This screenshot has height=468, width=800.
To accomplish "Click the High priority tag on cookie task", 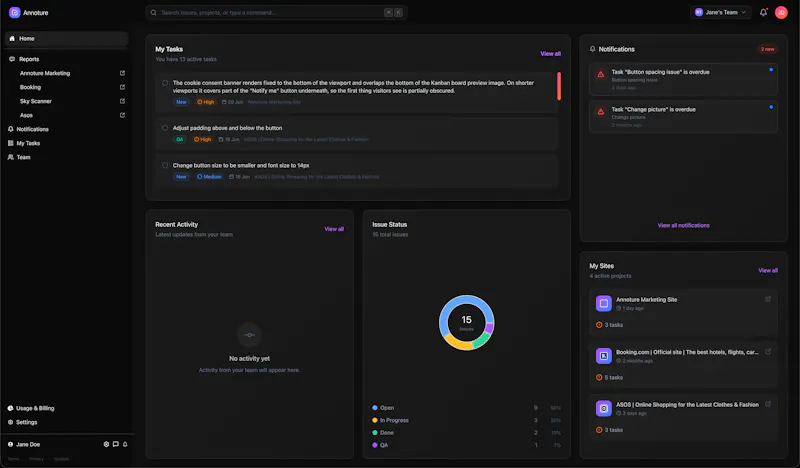I will click(x=206, y=102).
